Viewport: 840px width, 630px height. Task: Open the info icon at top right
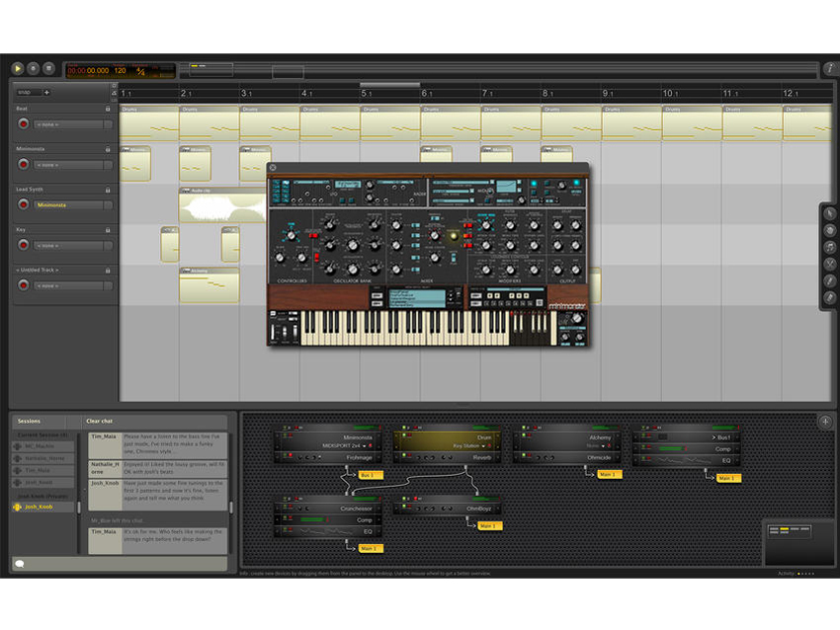pos(830,68)
